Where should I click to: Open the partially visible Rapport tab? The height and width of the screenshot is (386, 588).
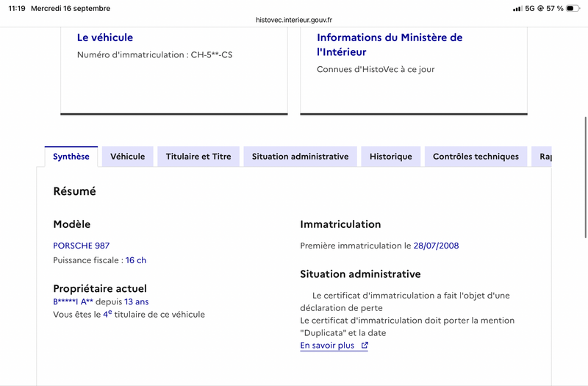pyautogui.click(x=542, y=157)
